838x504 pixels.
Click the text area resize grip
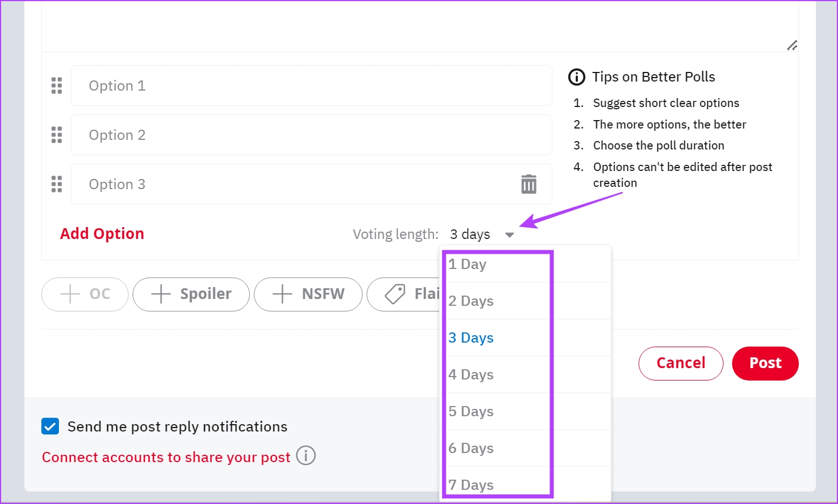tap(792, 45)
